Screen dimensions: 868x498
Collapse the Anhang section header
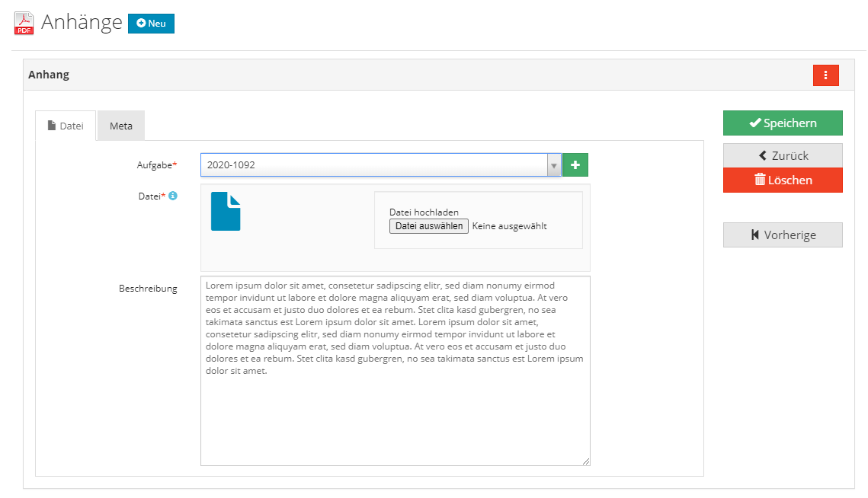[49, 75]
